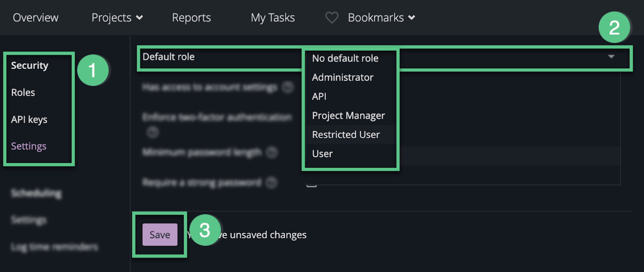Click help icon beside minimum password length

(x=272, y=152)
